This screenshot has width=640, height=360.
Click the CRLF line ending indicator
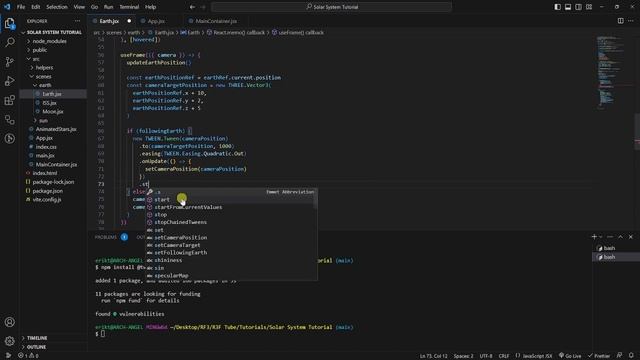tap(504, 356)
